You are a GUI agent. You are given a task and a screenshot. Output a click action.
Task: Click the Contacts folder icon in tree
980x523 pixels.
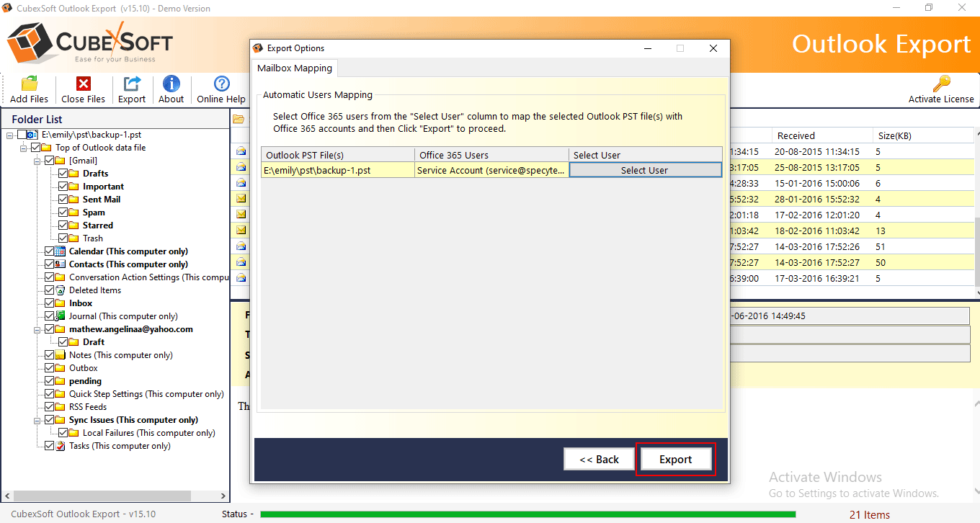pyautogui.click(x=61, y=264)
